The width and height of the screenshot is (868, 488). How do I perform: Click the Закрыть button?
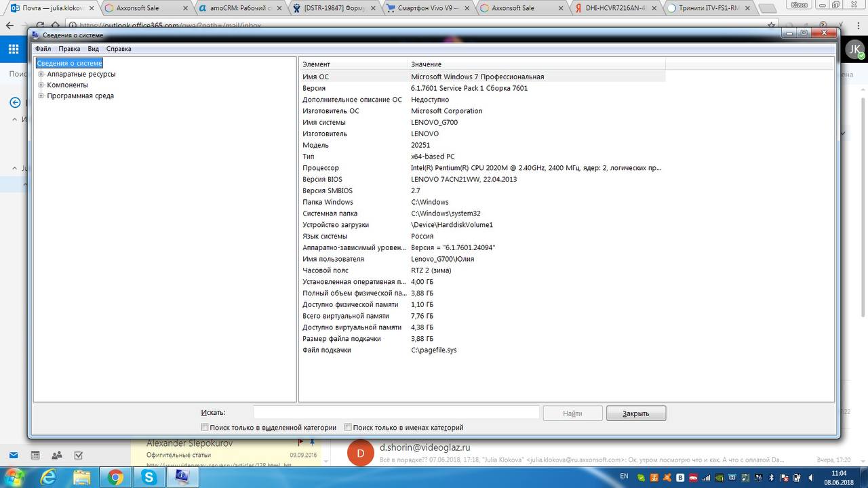pos(635,413)
